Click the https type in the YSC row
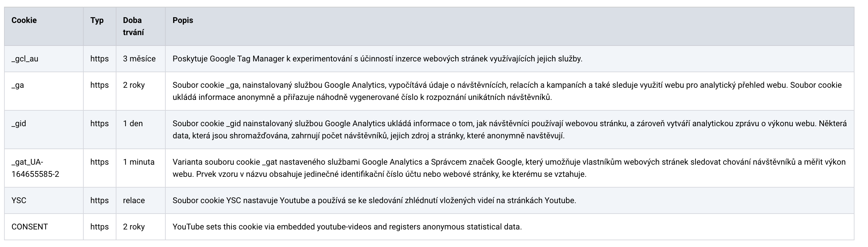The image size is (868, 247). pyautogui.click(x=99, y=200)
